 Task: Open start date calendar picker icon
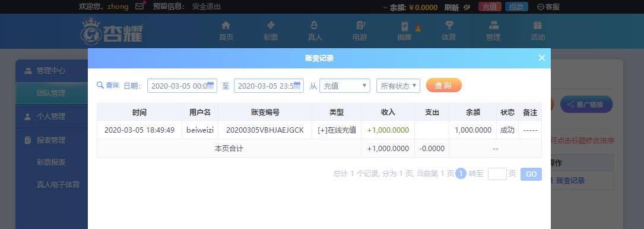[210, 85]
